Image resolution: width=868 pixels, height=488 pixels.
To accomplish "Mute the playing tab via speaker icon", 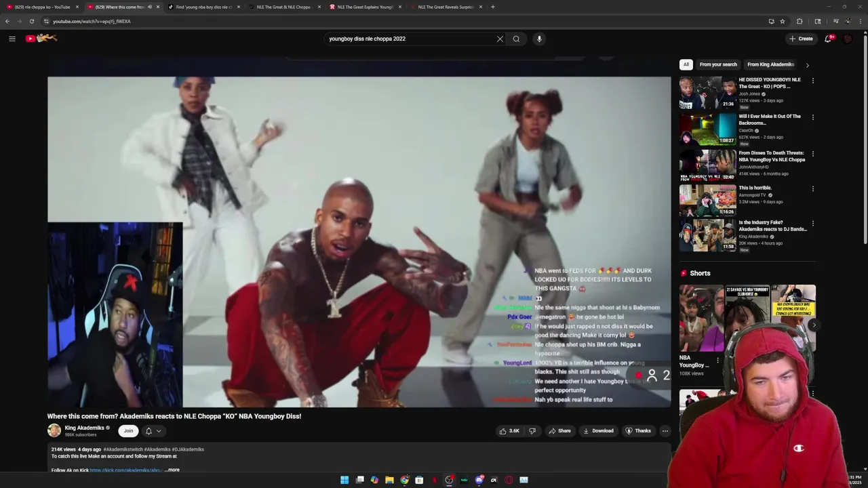I will (x=149, y=7).
